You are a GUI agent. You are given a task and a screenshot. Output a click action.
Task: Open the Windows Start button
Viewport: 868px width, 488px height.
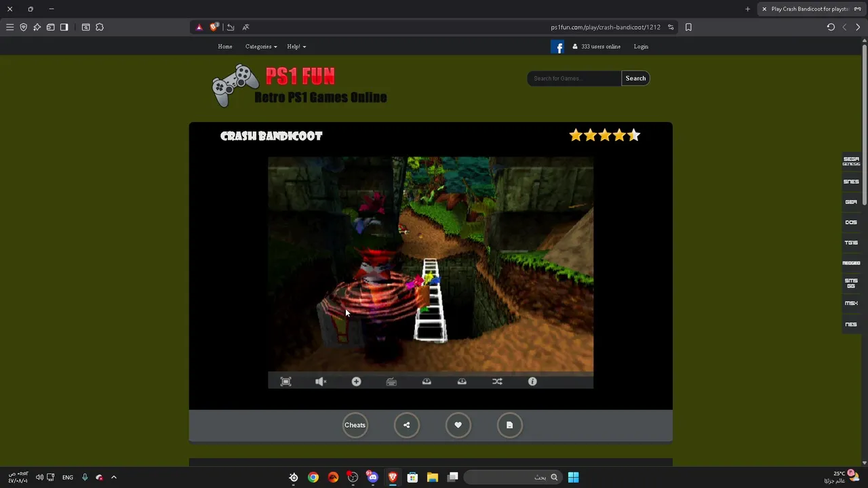pos(573,477)
